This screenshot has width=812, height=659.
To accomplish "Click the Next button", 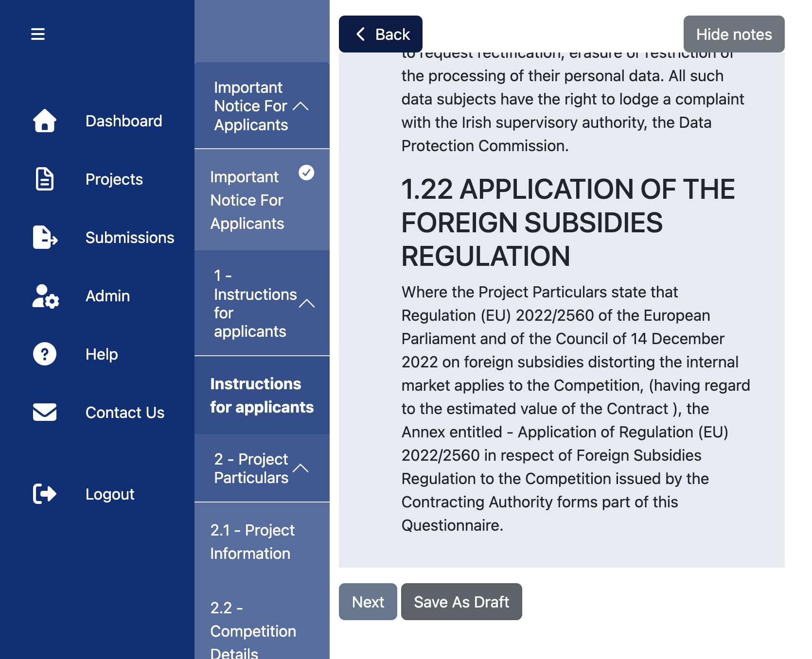I will [368, 602].
